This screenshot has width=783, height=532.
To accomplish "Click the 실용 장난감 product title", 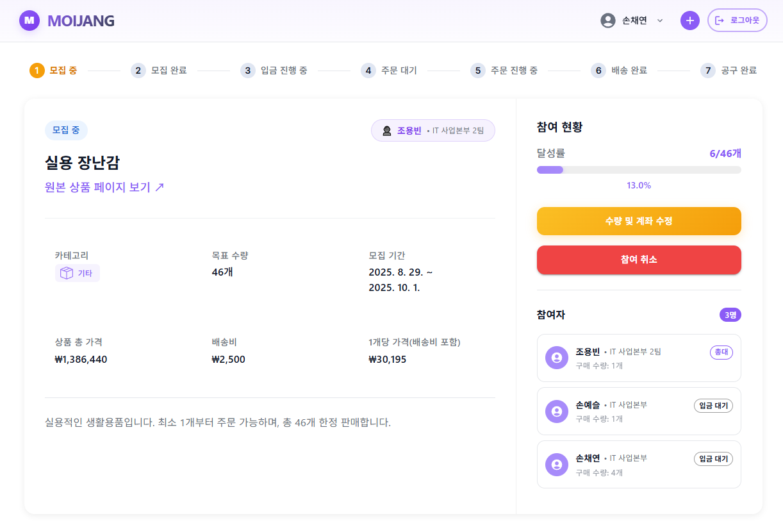I will (82, 163).
